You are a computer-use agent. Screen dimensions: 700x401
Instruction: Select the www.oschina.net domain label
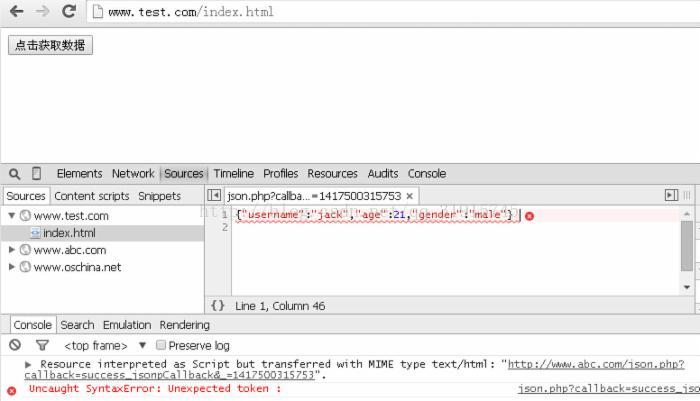(77, 267)
